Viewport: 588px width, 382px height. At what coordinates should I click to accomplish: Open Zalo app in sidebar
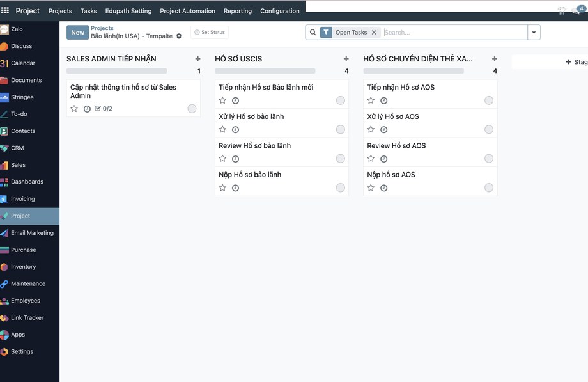click(29, 29)
